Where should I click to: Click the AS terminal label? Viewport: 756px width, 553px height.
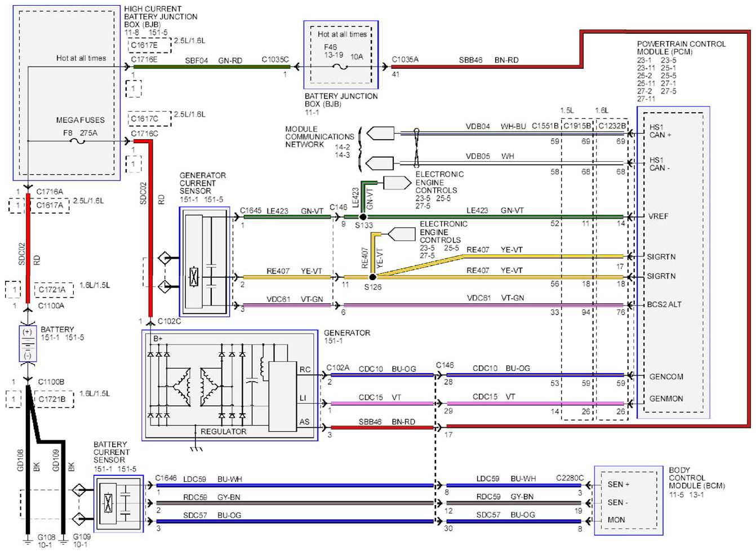(x=304, y=422)
